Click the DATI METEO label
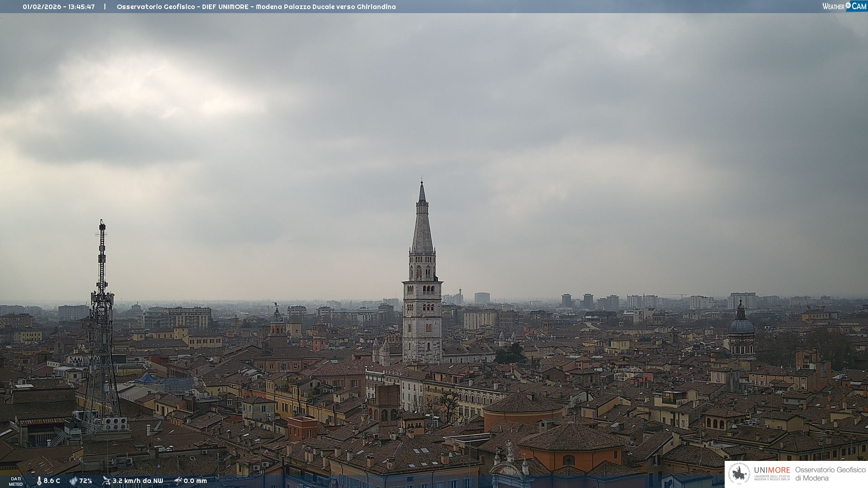Image resolution: width=868 pixels, height=488 pixels. tap(16, 481)
